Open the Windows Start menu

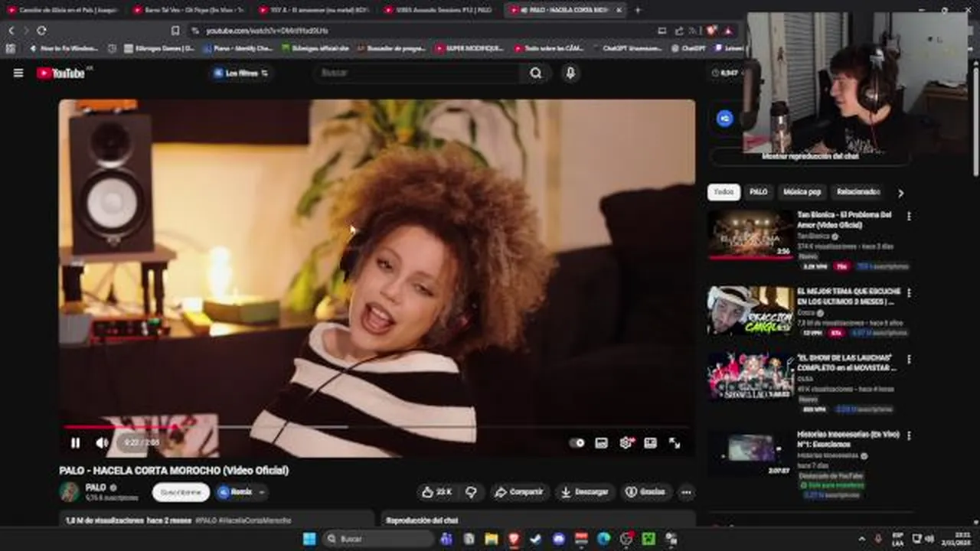309,539
